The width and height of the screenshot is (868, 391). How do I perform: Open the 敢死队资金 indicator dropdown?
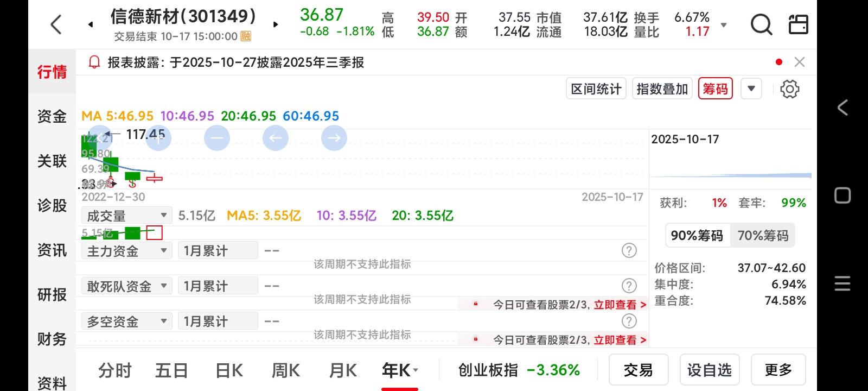pos(127,286)
